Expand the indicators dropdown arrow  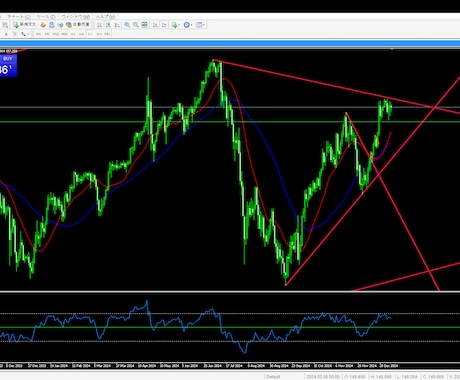179,25
